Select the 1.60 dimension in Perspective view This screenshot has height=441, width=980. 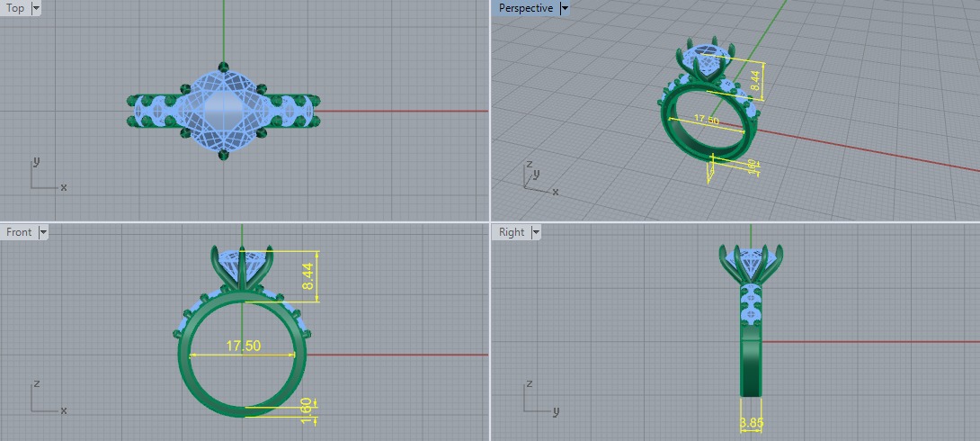point(752,166)
